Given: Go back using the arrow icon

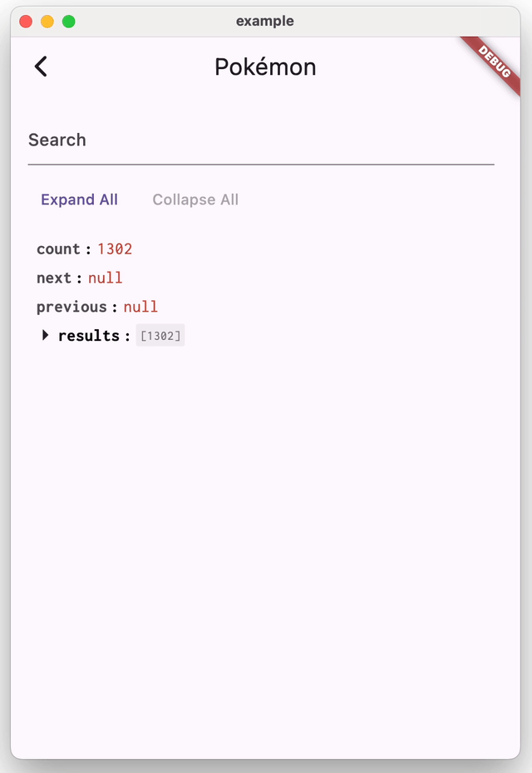Looking at the screenshot, I should [41, 66].
